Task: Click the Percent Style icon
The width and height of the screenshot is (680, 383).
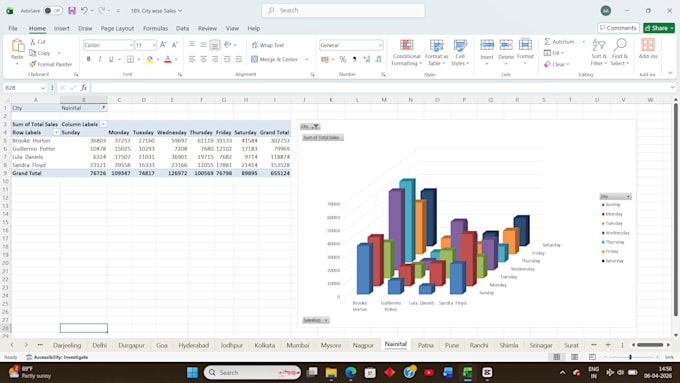Action: tap(343, 59)
